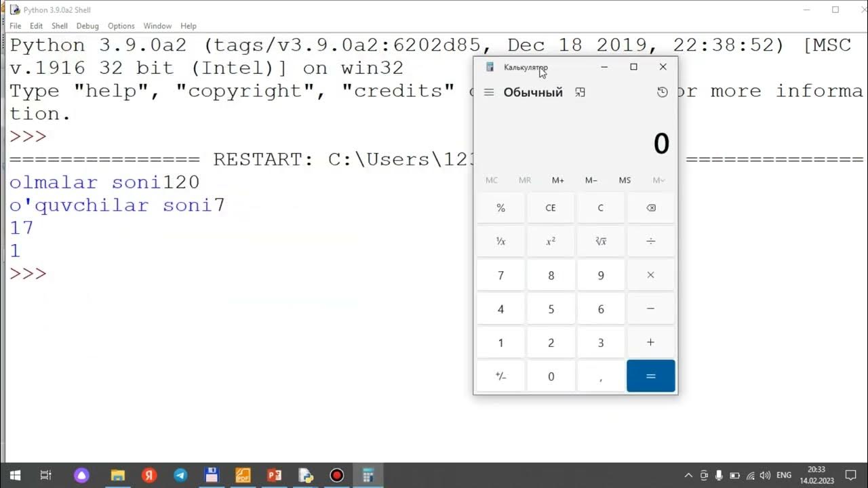Open the Help menu in Python Shell

[x=189, y=26]
